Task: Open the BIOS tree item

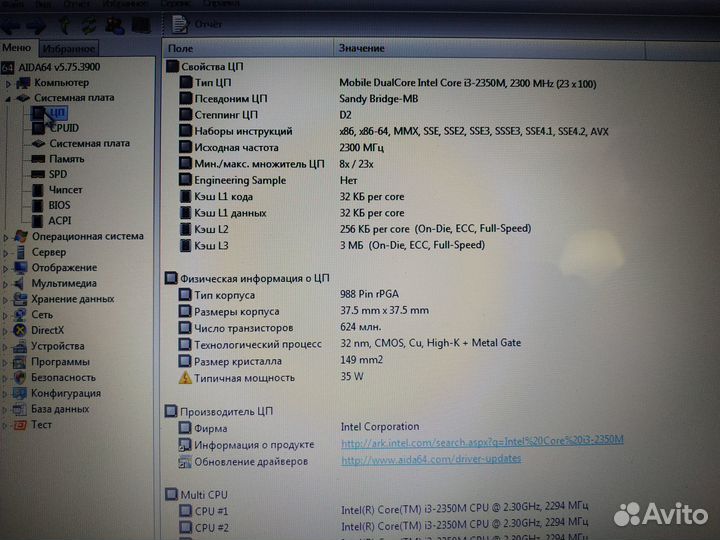Action: pyautogui.click(x=59, y=205)
